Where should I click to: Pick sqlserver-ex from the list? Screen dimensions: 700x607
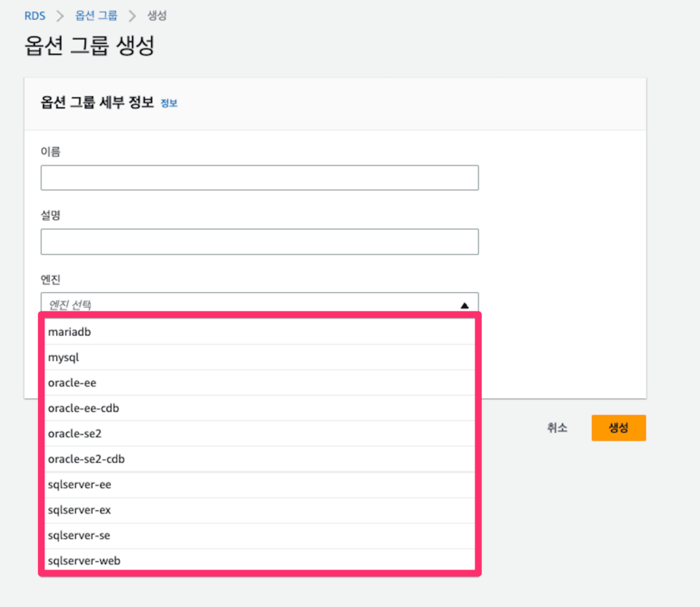(x=260, y=510)
